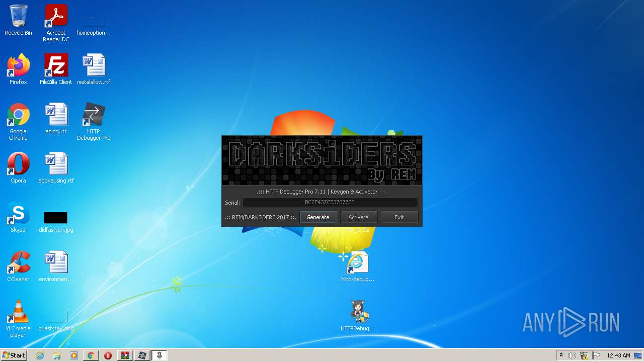The image size is (644, 362).
Task: Click the Exit button in the keygen
Action: (x=399, y=217)
